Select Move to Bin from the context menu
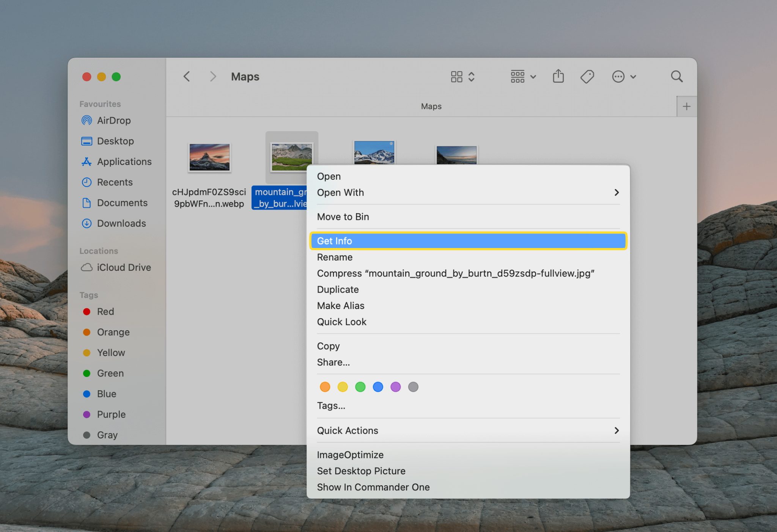Viewport: 777px width, 532px height. pos(342,217)
